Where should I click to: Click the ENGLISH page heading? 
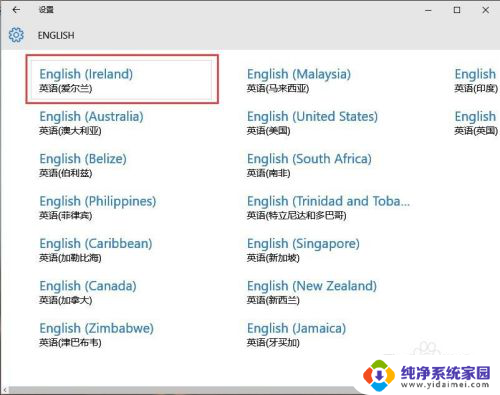click(x=56, y=35)
